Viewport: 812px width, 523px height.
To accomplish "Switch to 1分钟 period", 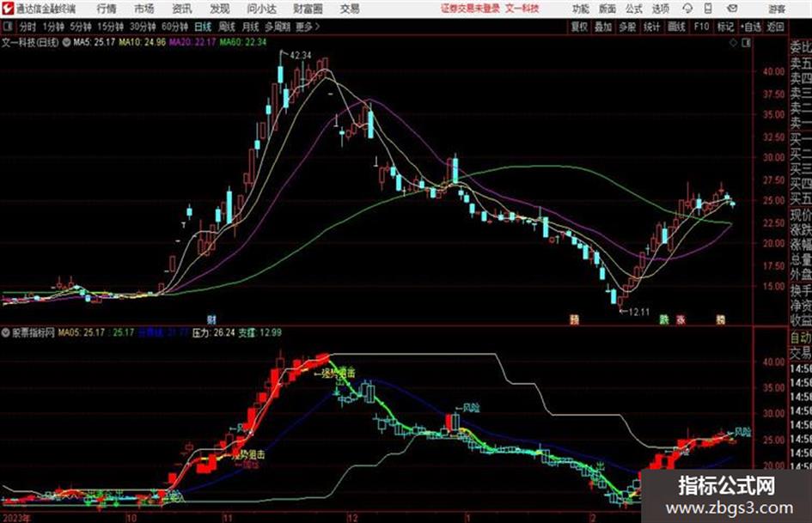I will (52, 27).
